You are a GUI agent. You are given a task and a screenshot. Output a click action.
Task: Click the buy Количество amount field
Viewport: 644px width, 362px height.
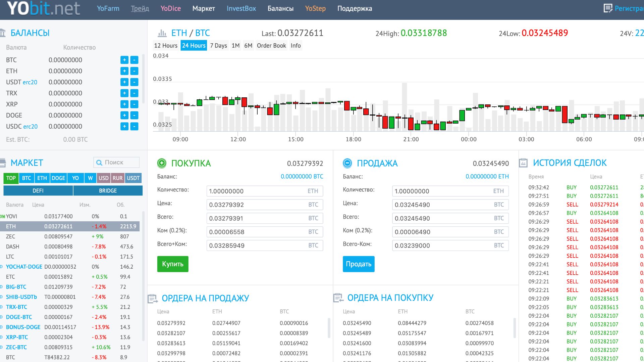click(265, 191)
